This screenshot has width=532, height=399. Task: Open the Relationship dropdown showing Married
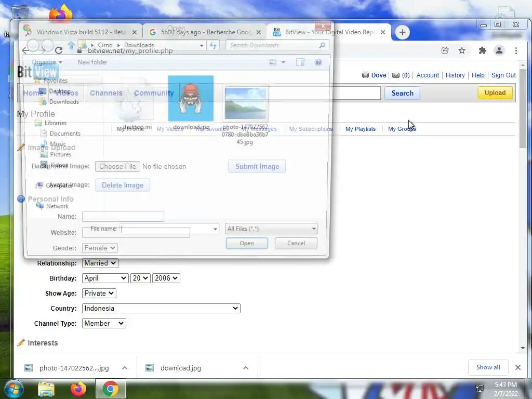coord(100,263)
